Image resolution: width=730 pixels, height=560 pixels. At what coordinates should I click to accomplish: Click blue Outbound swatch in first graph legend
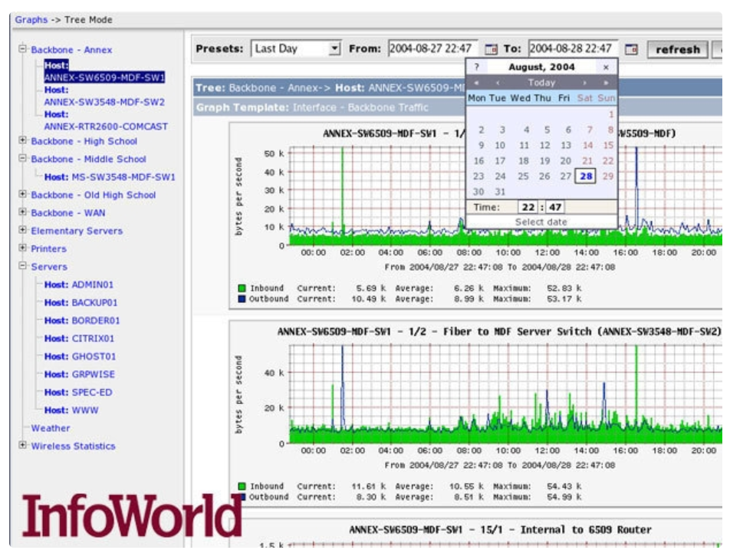point(242,298)
